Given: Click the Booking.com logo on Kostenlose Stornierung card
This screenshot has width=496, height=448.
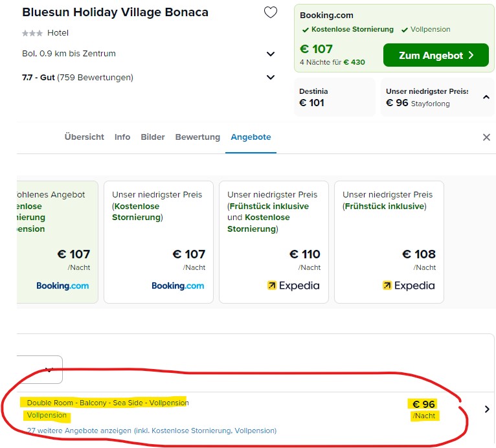Looking at the screenshot, I should (178, 286).
